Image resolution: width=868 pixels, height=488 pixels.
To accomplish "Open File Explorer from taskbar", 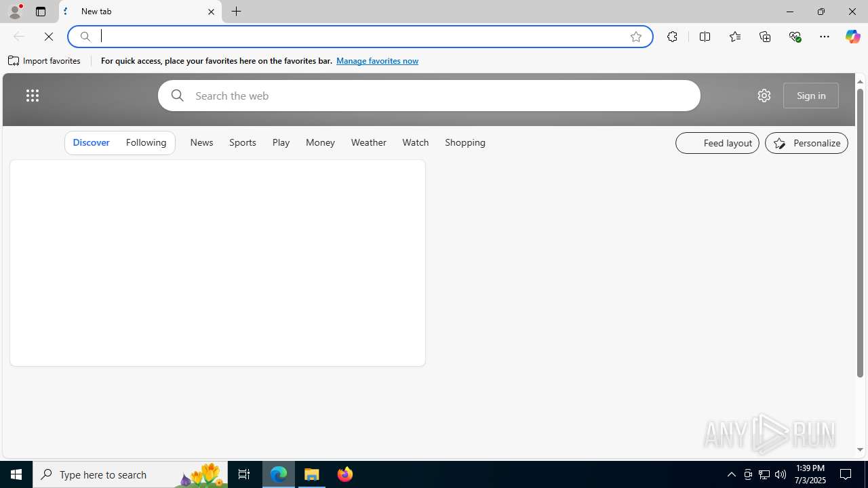I will pyautogui.click(x=312, y=474).
